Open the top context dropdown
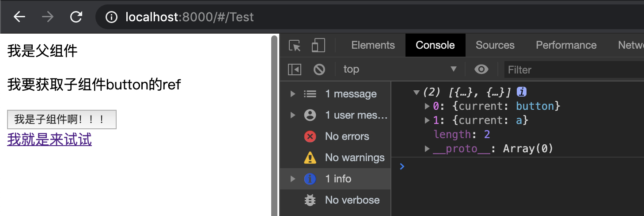The width and height of the screenshot is (644, 216). (x=400, y=69)
